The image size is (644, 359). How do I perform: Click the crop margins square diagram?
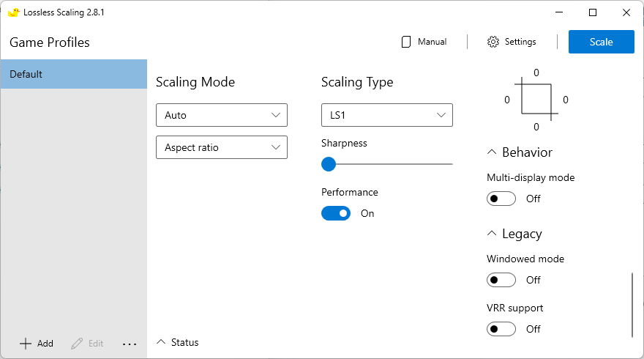tap(536, 100)
